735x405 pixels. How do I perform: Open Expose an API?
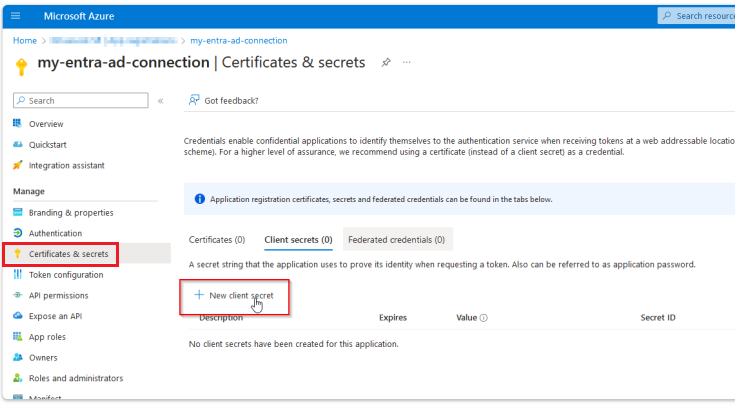click(x=55, y=316)
